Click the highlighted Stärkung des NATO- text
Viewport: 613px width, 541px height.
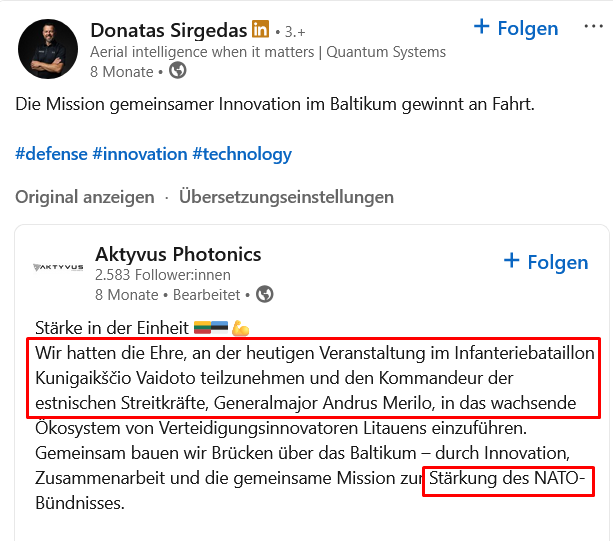tap(508, 480)
